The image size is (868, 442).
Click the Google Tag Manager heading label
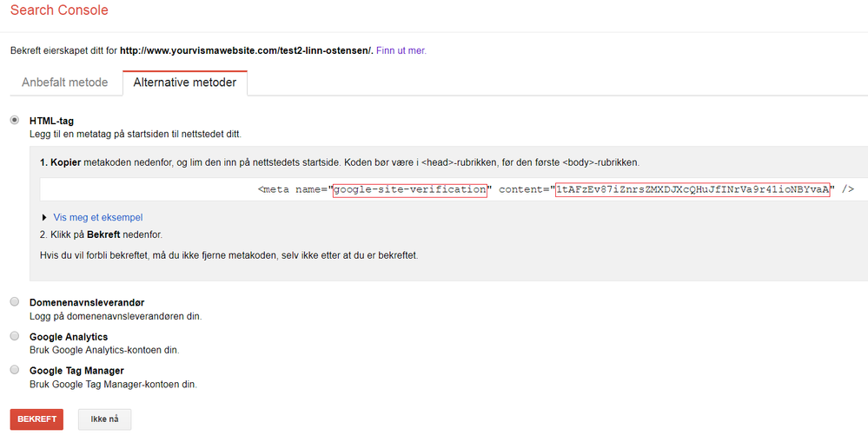click(77, 371)
